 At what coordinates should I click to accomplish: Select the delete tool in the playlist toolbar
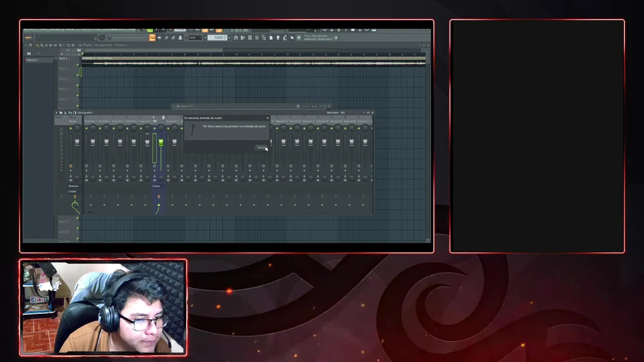(x=46, y=45)
